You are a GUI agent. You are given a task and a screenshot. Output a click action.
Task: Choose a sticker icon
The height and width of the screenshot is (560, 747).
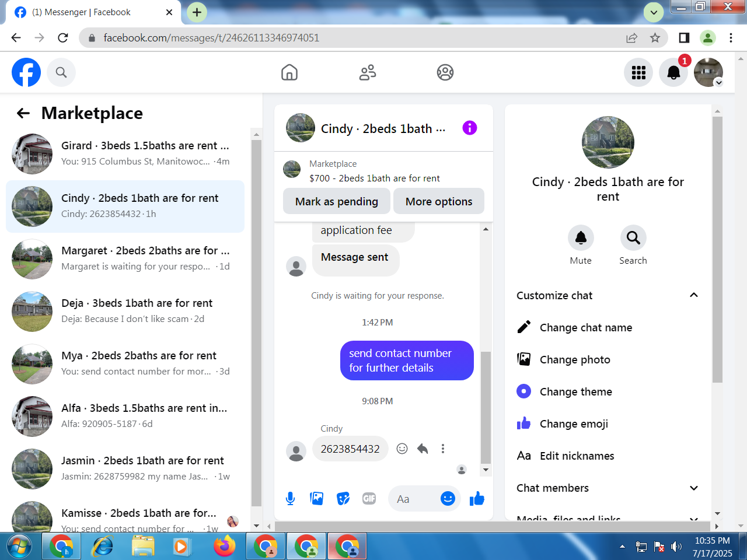[x=343, y=499]
